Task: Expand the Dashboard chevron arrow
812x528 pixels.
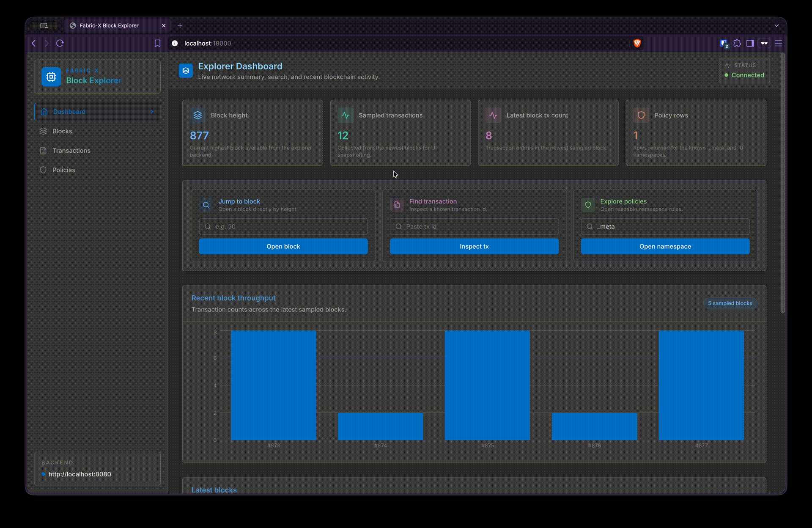Action: click(152, 112)
